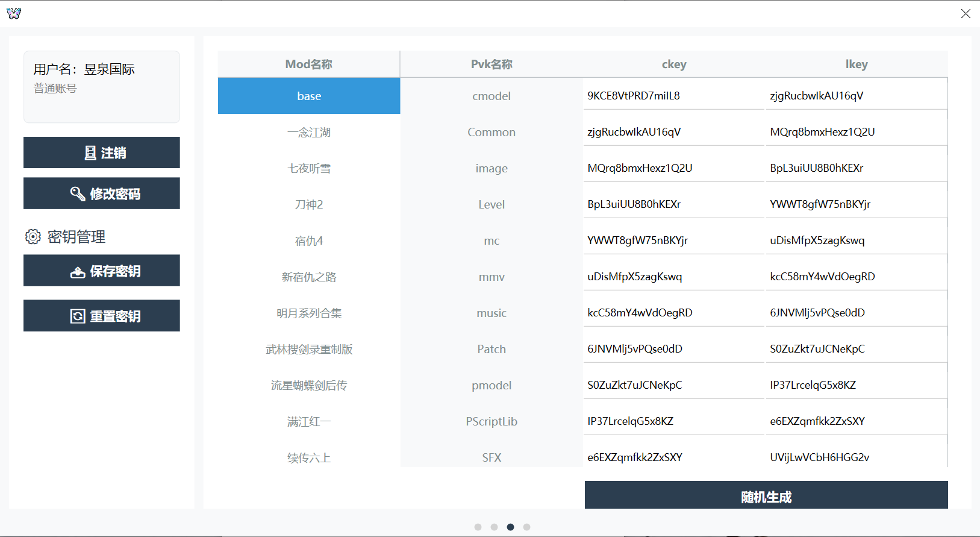Click the 重置密钥 reset key button

[101, 316]
